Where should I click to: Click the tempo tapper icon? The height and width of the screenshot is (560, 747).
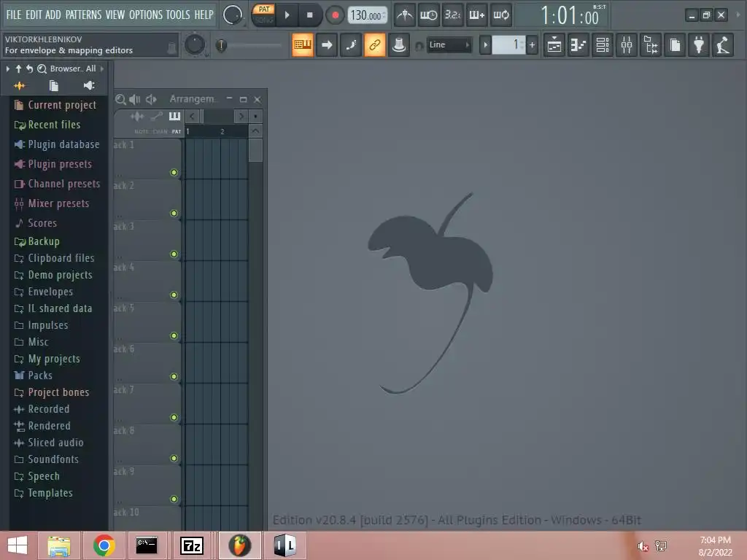(723, 45)
